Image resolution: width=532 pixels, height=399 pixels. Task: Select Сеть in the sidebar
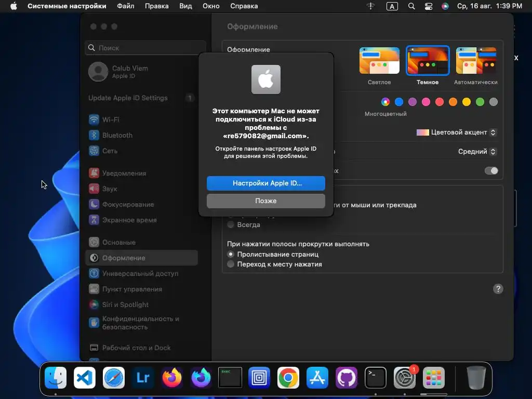click(141, 151)
